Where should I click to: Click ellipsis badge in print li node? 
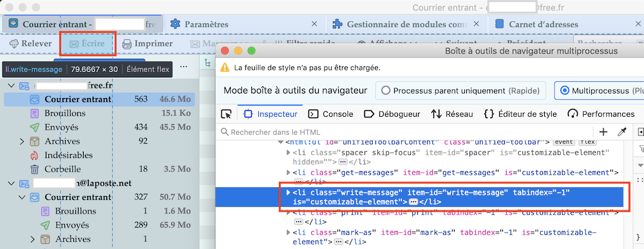pos(299,222)
